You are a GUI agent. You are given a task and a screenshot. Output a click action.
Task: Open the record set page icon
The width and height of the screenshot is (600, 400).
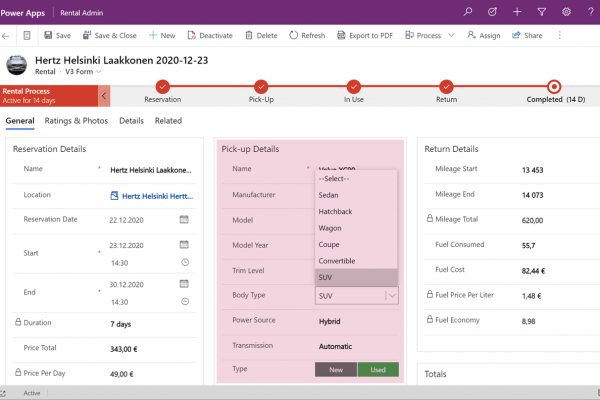tap(27, 36)
